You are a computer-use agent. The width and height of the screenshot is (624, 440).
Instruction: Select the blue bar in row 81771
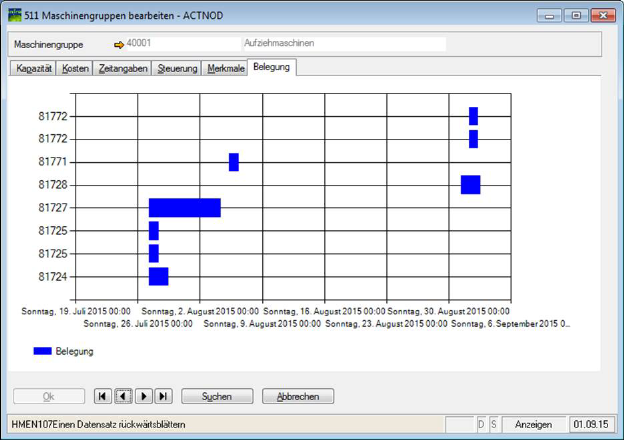pos(234,162)
